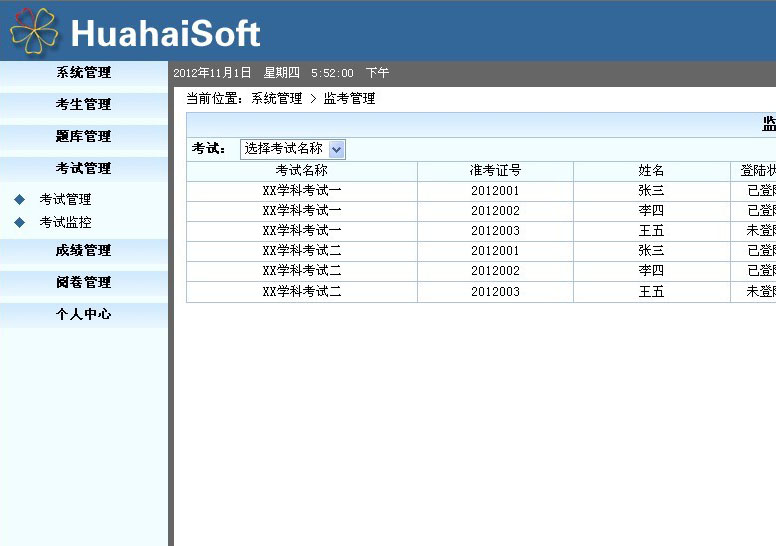Screen dimensions: 776x546
Task: Expand the 系统管理 sidebar menu
Action: point(84,73)
